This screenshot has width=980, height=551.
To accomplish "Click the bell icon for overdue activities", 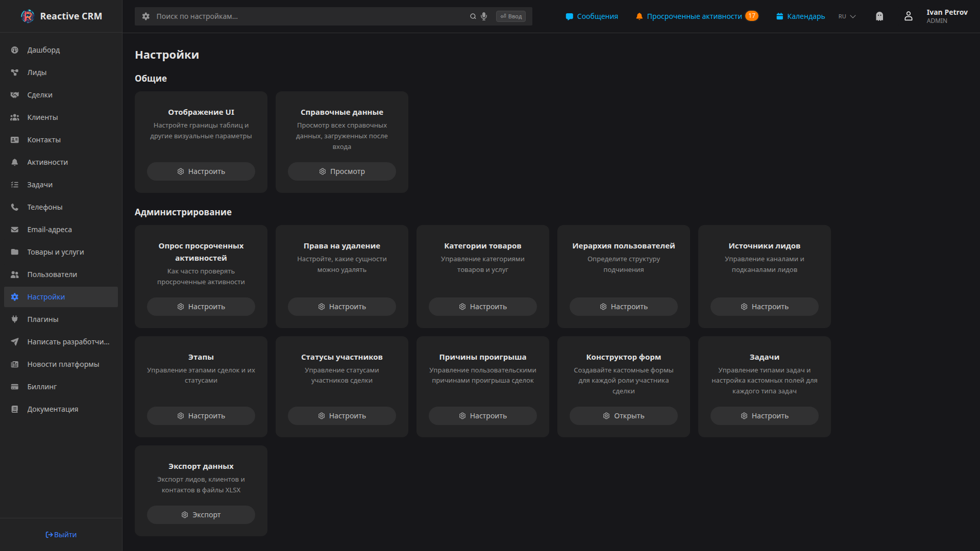I will pos(639,16).
